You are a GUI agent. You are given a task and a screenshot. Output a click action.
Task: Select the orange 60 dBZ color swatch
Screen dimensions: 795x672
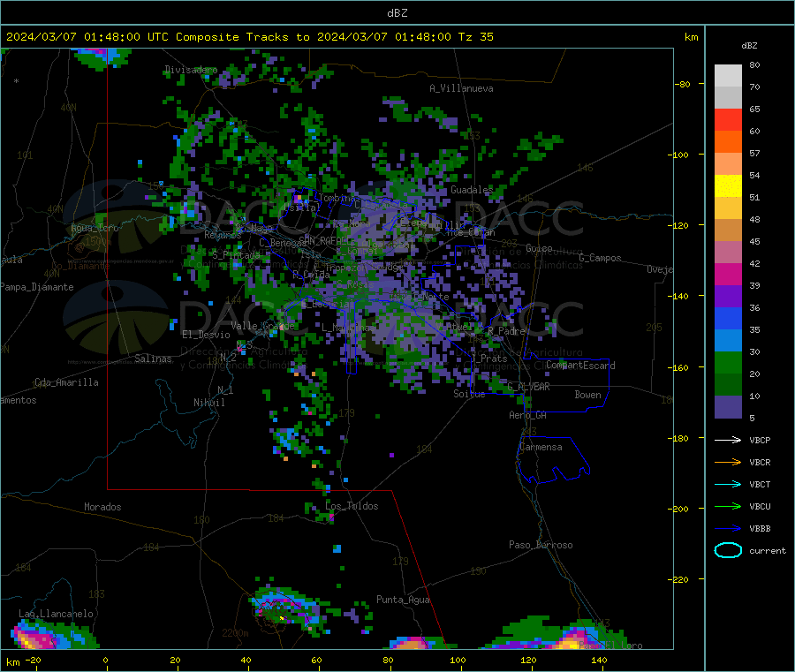click(728, 142)
